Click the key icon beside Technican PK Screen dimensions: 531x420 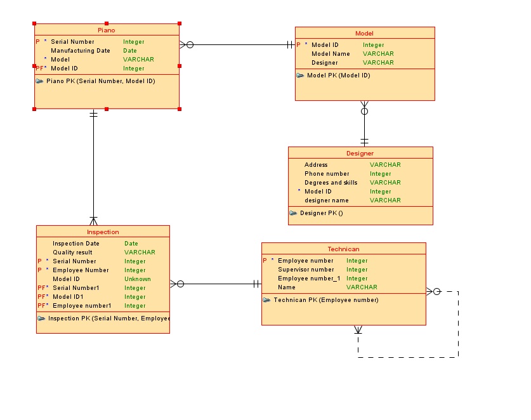[267, 300]
